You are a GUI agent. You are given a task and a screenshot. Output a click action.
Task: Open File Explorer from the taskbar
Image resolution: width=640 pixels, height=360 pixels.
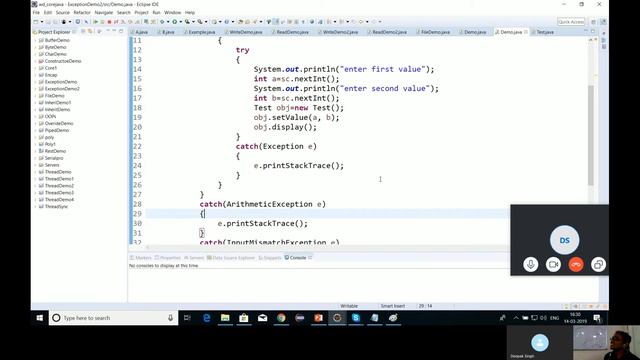225,318
